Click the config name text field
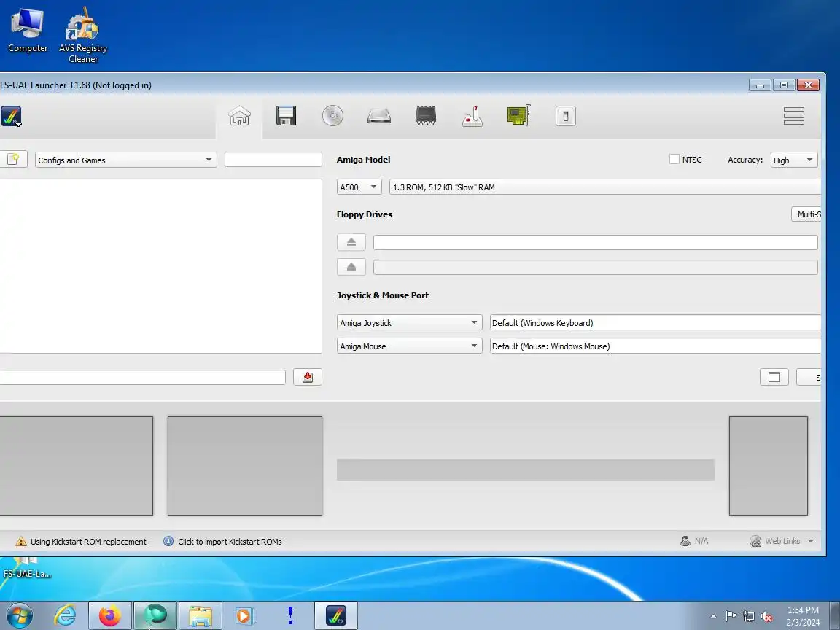 pyautogui.click(x=142, y=377)
